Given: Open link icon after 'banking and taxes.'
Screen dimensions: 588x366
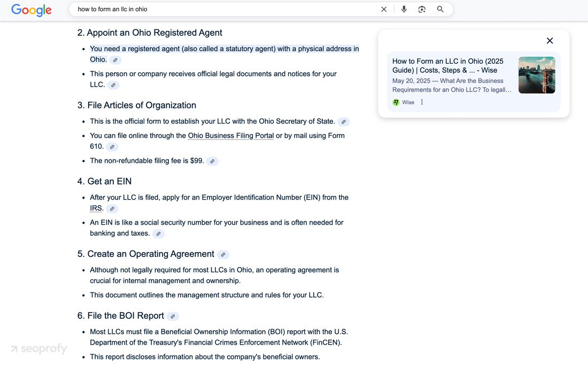Looking at the screenshot, I should pos(159,234).
